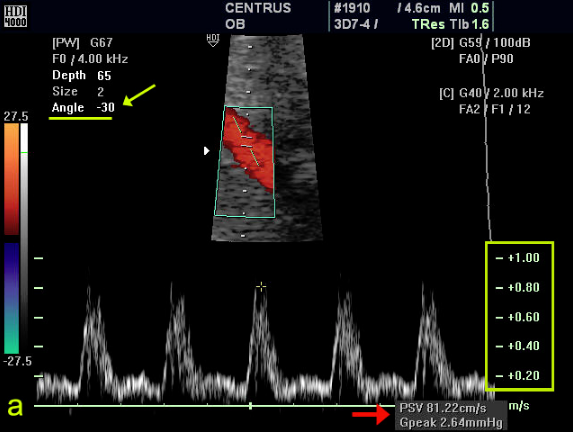Click the yellow letter a label
The image size is (573, 432).
coord(15,406)
